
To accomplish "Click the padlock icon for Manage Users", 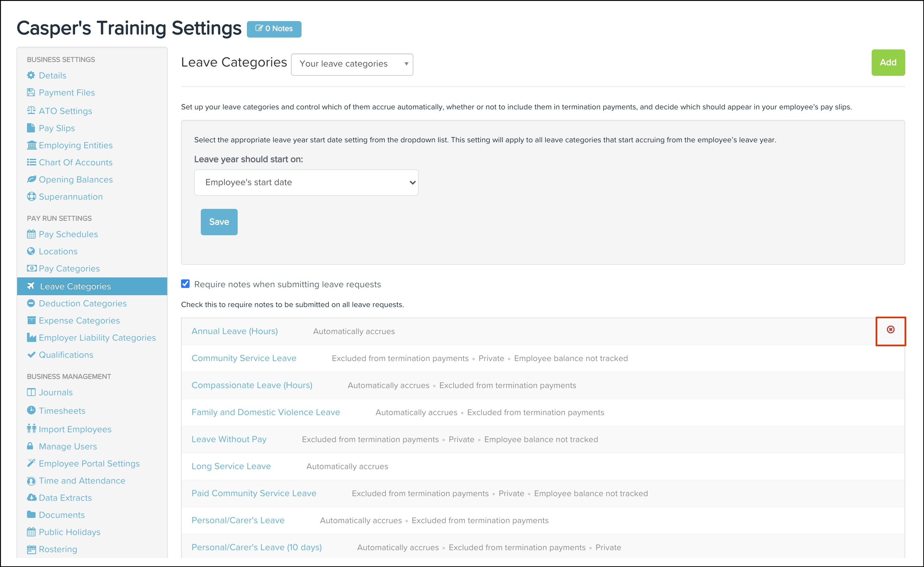I will [30, 446].
